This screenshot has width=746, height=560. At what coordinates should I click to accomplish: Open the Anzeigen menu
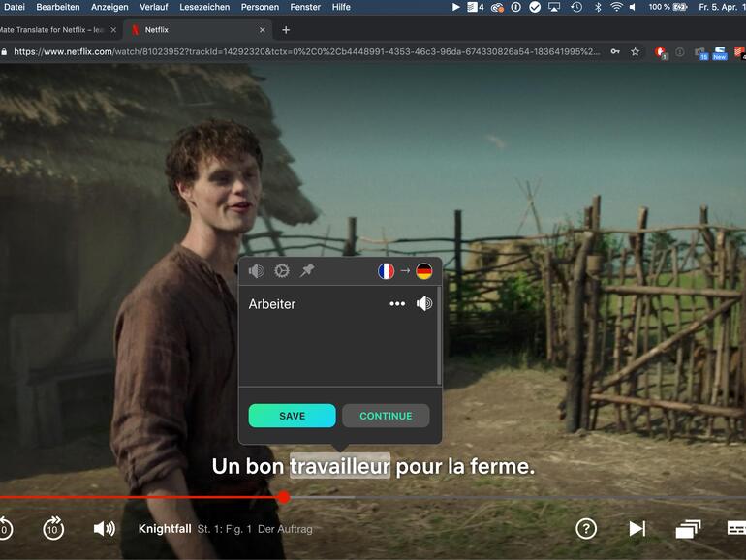pos(109,7)
